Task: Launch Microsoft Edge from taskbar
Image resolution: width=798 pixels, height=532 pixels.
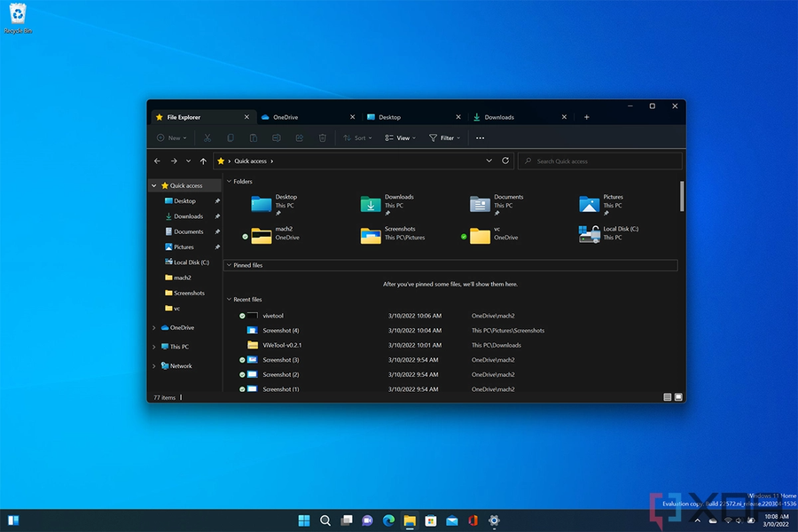Action: tap(389, 520)
